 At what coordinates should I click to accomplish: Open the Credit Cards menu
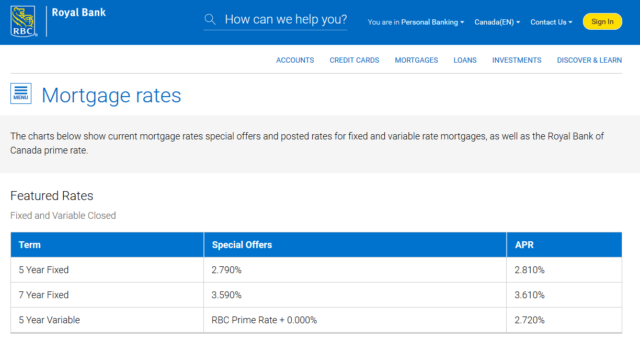[x=355, y=60]
